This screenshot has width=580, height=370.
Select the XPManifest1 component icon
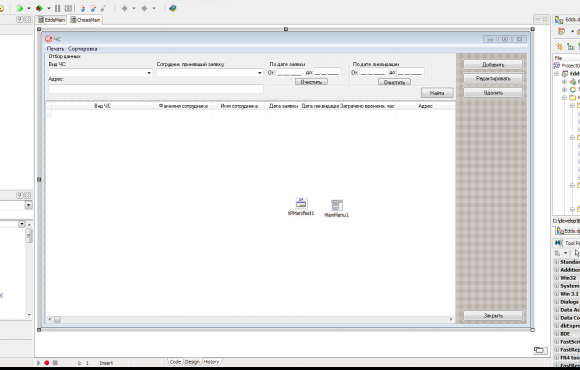pyautogui.click(x=301, y=203)
